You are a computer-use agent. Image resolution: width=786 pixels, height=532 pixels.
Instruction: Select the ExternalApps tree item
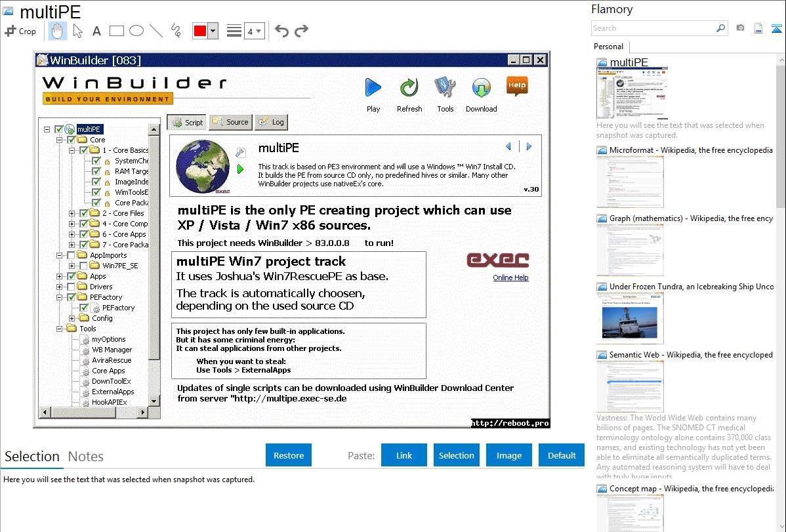tap(113, 392)
